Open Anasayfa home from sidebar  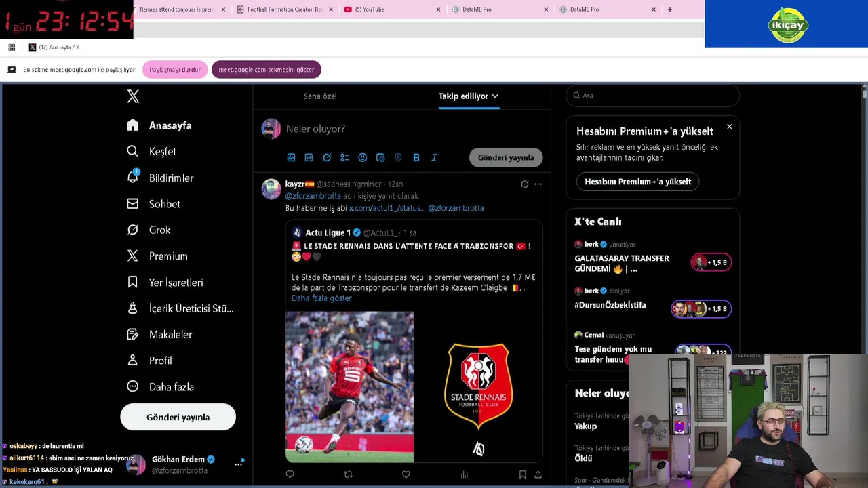point(159,125)
